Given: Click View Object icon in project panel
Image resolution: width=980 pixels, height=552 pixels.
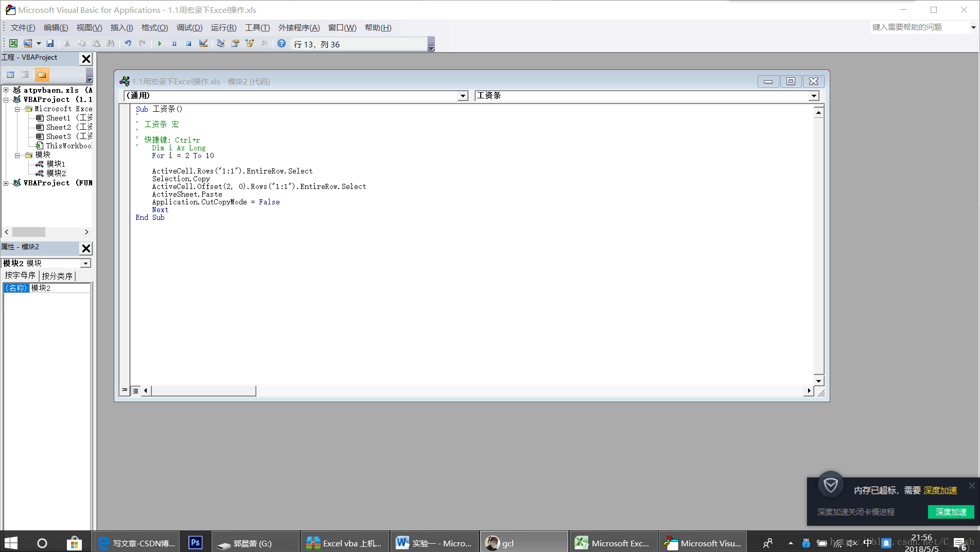Looking at the screenshot, I should (x=25, y=75).
